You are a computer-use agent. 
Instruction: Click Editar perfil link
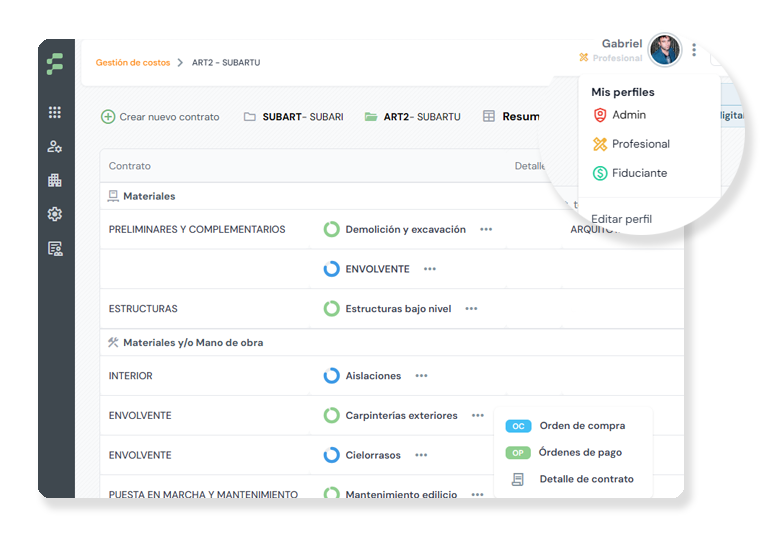pos(621,219)
